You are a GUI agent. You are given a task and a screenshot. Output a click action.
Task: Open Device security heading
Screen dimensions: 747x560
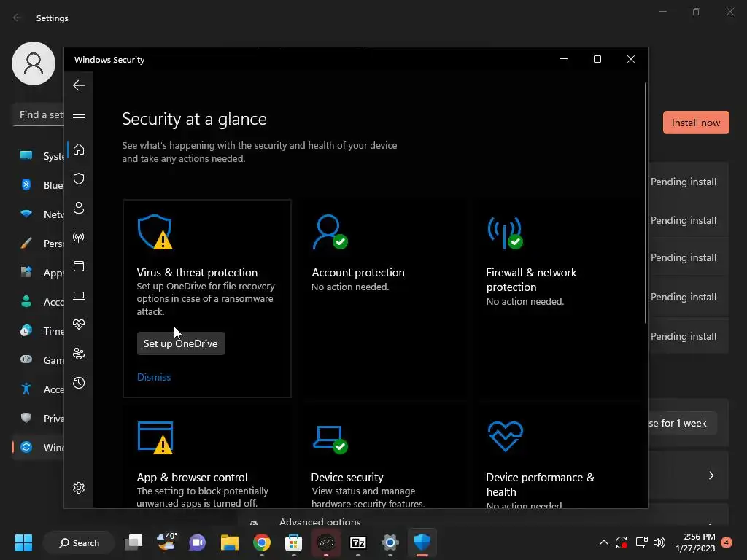coord(347,477)
